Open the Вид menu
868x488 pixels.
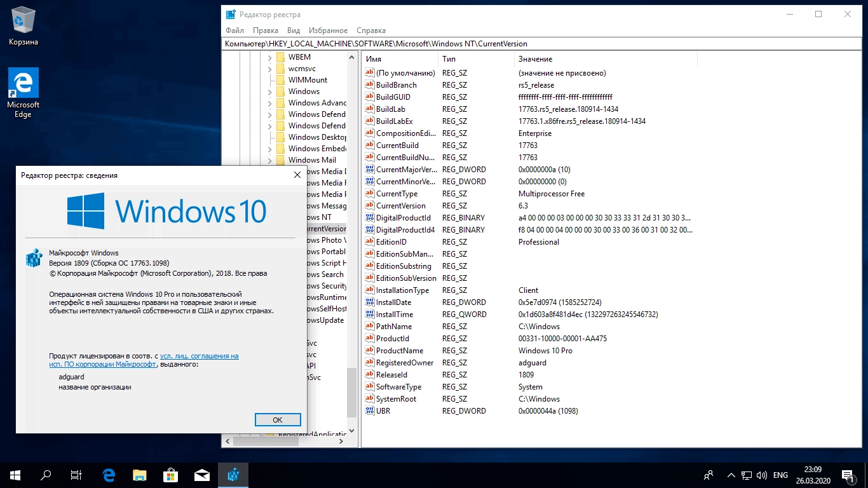(x=294, y=30)
